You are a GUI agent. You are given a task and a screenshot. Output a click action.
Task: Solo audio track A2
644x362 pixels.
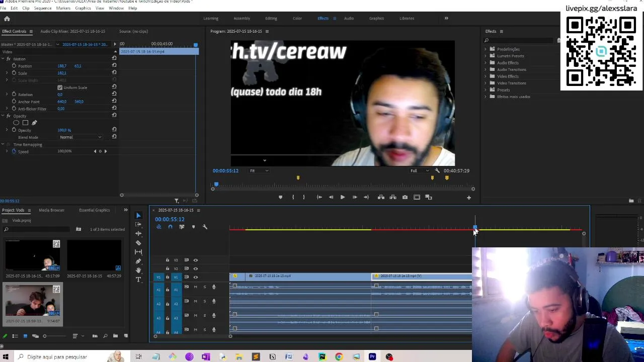(204, 301)
